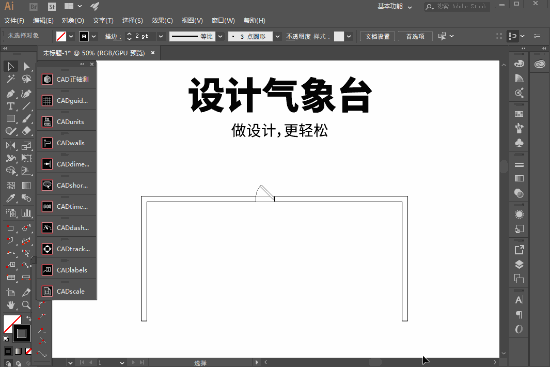The width and height of the screenshot is (550, 367).
Task: Open the 编辑(E) menu
Action: (43, 20)
